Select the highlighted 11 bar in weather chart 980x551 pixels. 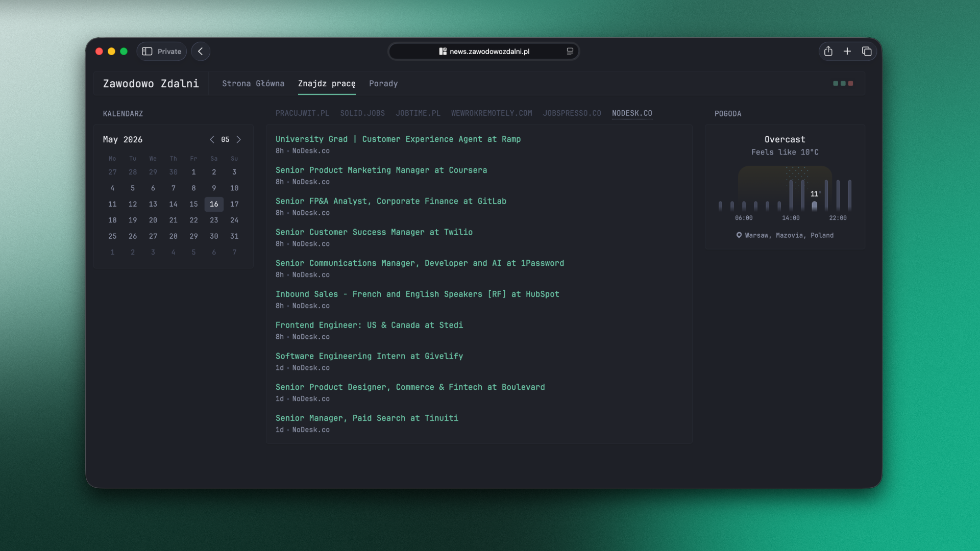point(814,206)
